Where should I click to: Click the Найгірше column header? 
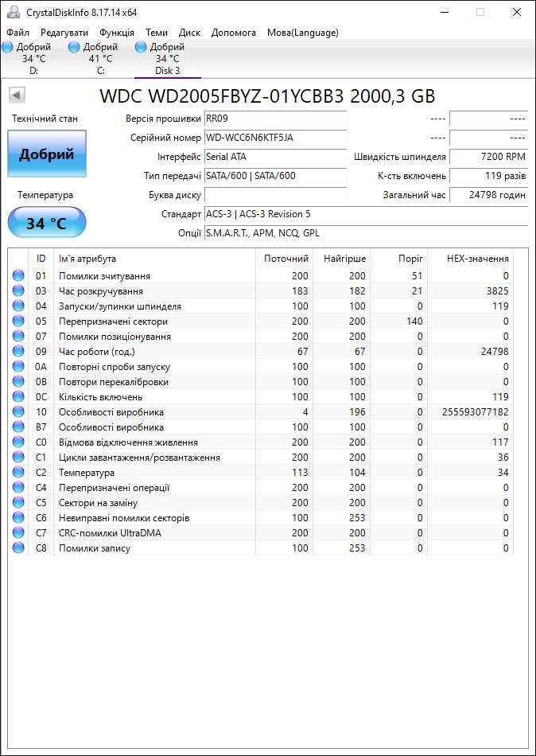[342, 259]
